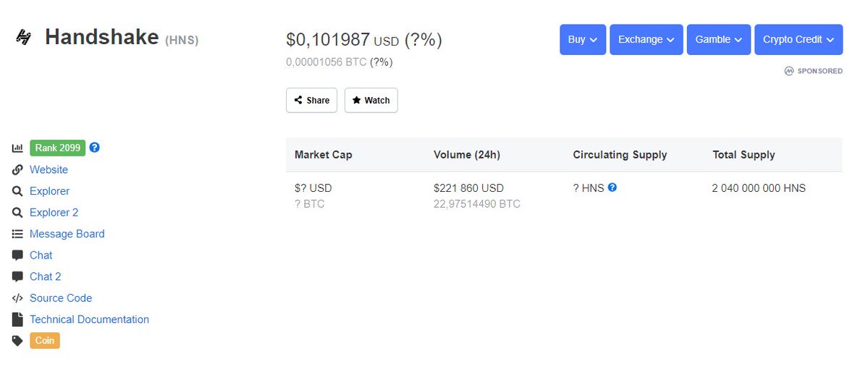
Task: Click the (HNS) ticker symbol
Action: (x=182, y=41)
